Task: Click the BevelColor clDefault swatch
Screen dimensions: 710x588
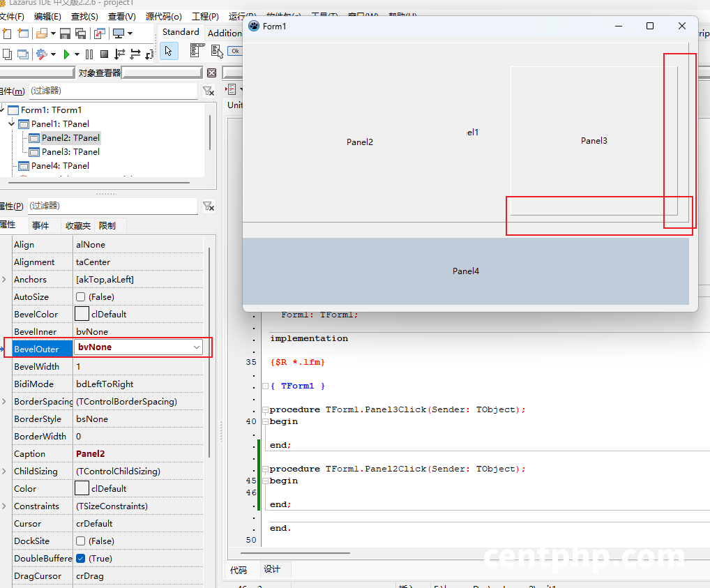Action: (x=82, y=314)
